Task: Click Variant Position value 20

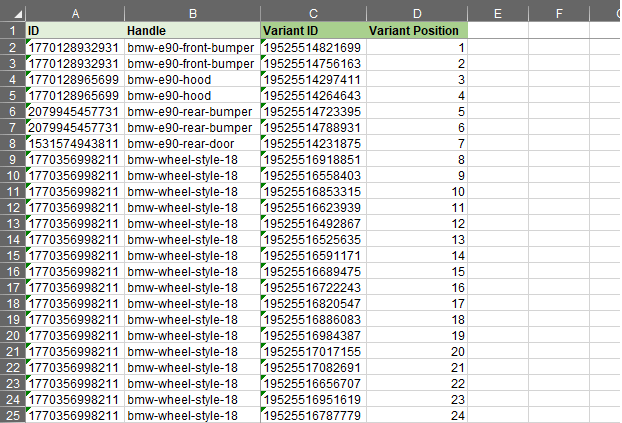Action: pyautogui.click(x=417, y=352)
